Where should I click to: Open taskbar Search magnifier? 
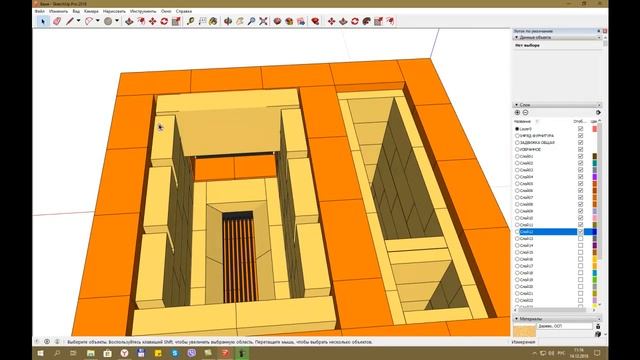[57, 353]
